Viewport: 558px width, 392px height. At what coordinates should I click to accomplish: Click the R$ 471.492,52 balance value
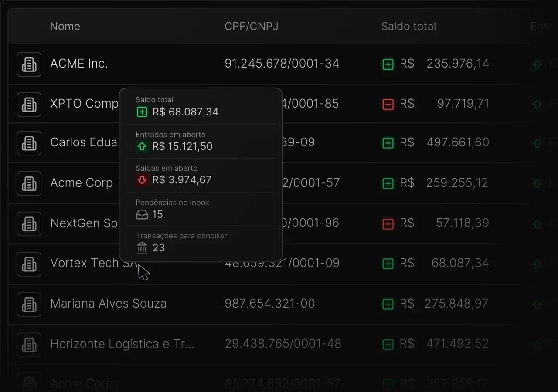(457, 344)
